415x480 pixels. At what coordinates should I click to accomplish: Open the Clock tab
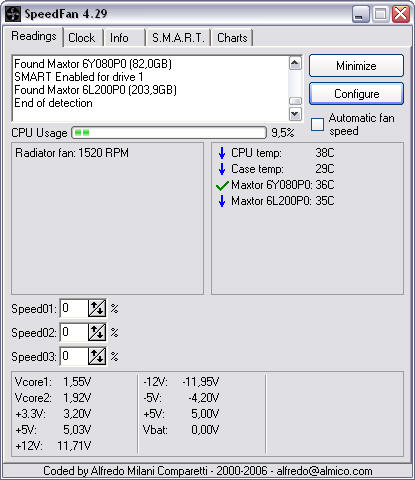[82, 38]
